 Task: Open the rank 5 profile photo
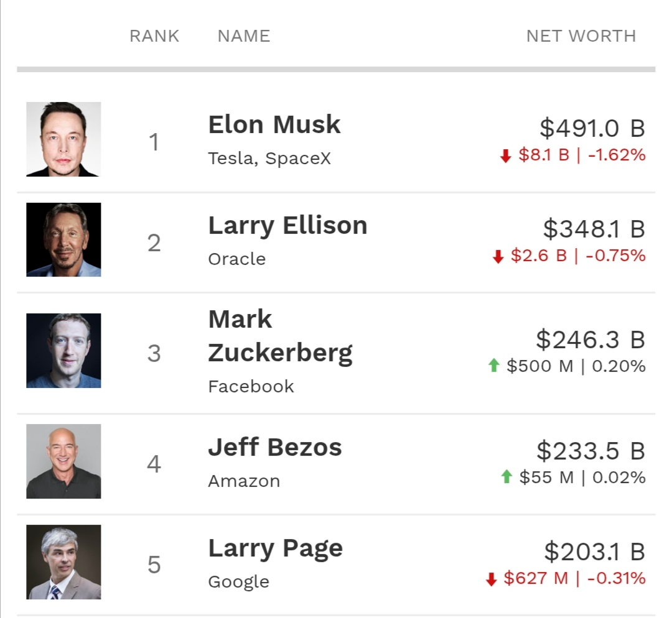63,562
